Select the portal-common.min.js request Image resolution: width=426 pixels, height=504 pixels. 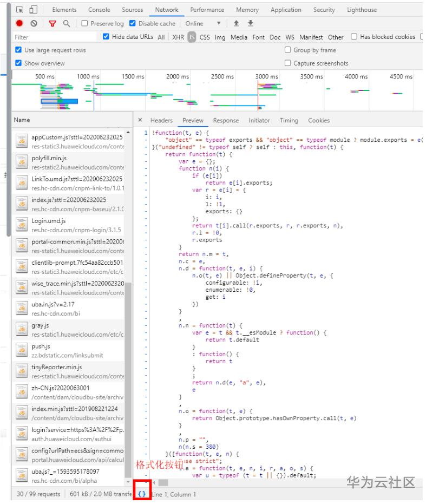(x=69, y=246)
